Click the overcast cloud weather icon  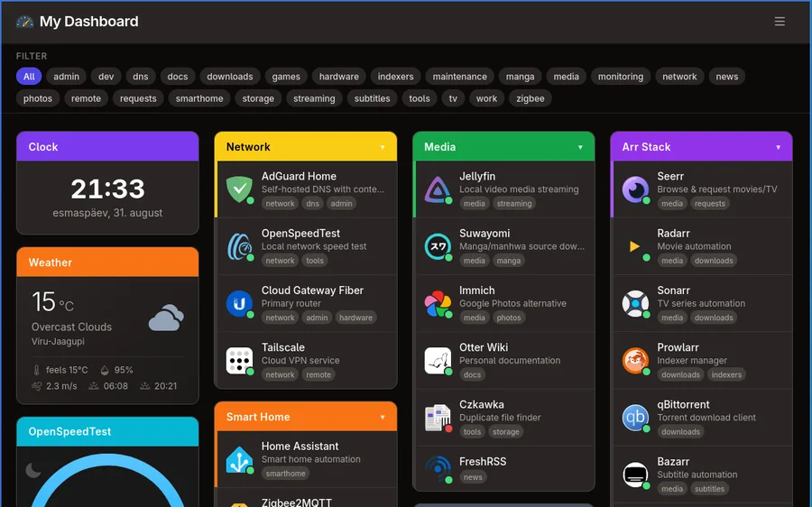[x=166, y=318]
